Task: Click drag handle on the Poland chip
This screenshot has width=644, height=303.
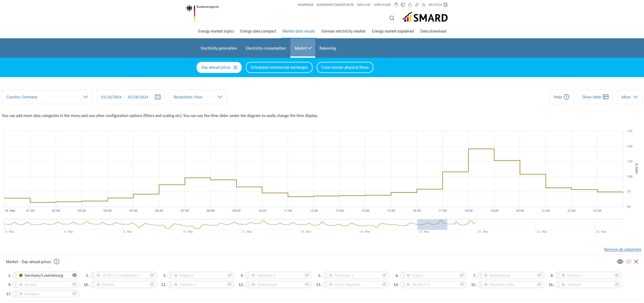Action: click(x=94, y=285)
